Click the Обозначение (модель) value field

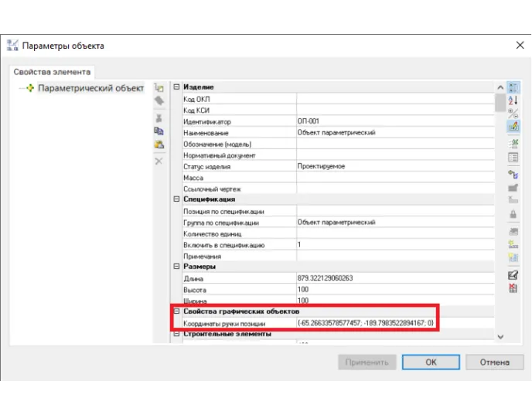point(395,144)
